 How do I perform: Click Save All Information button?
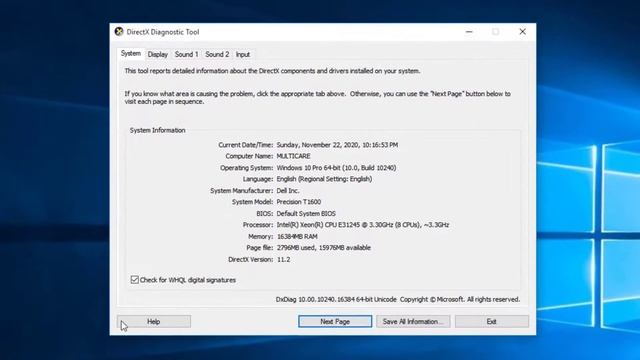click(x=413, y=322)
